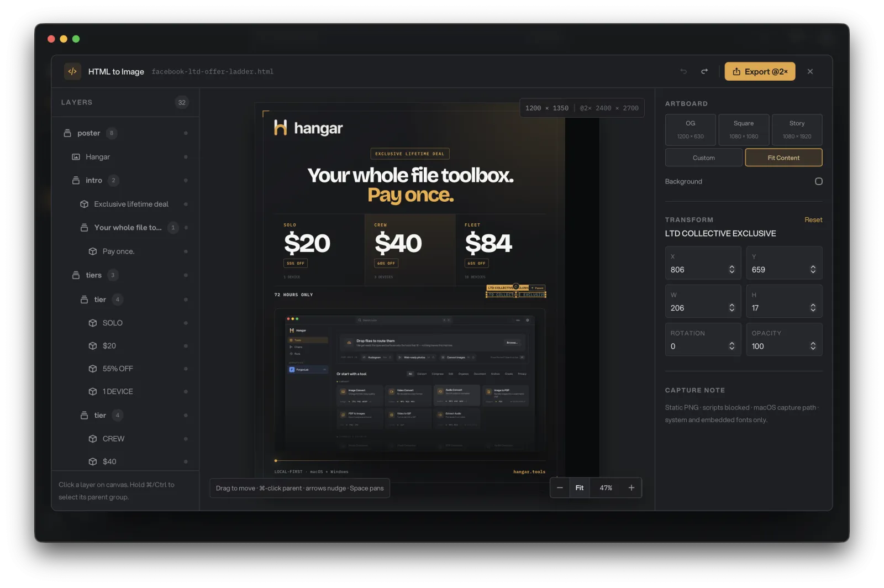Toggle the Background checkbox

click(x=818, y=181)
